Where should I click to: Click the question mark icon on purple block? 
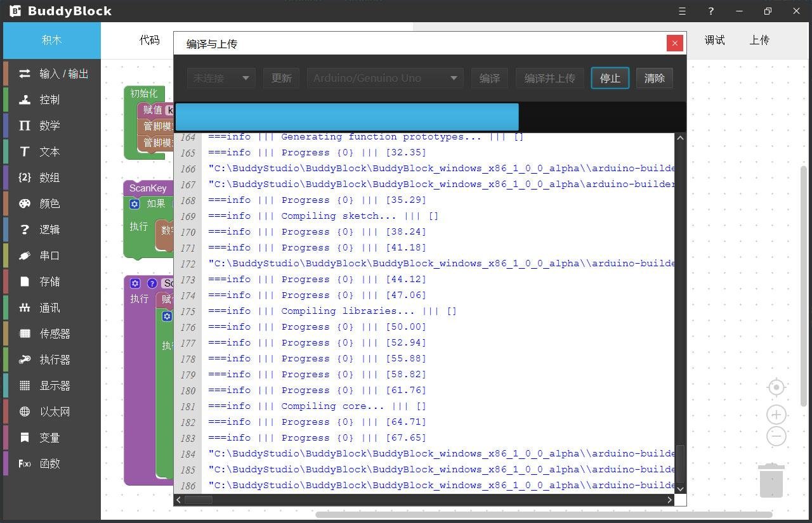[x=152, y=283]
